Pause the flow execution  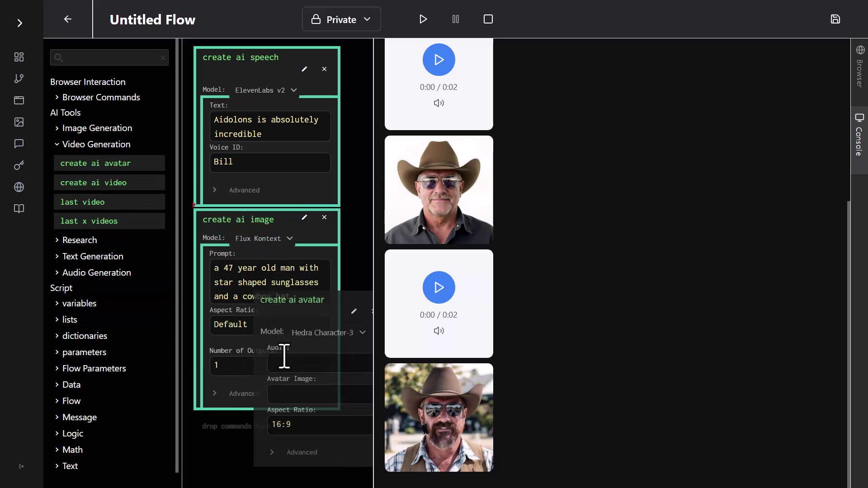coord(456,19)
